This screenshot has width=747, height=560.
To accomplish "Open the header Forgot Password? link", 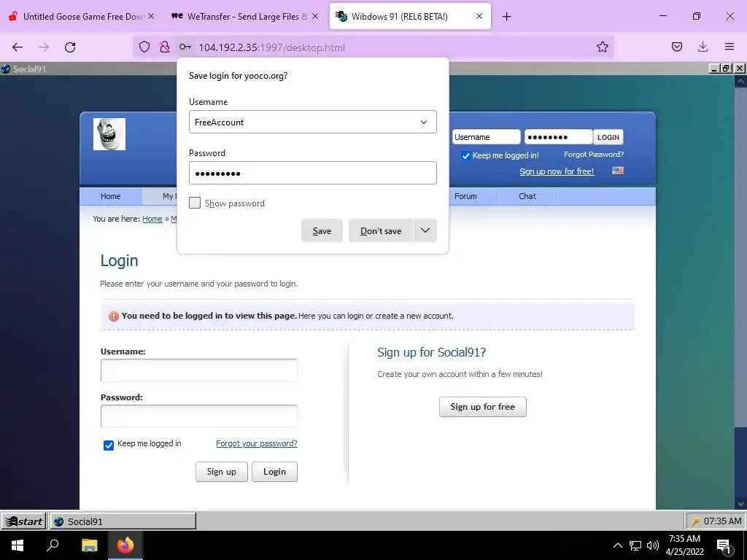I will [594, 155].
